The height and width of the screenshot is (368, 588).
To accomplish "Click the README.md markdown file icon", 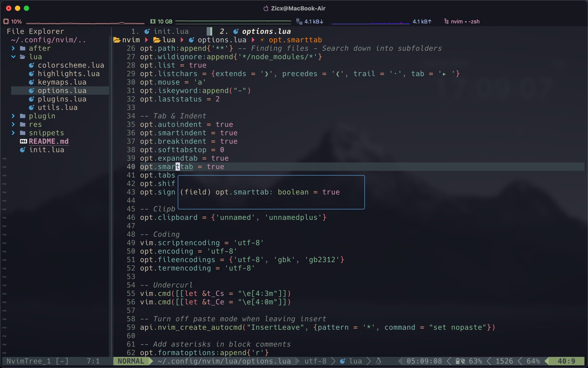I will click(x=23, y=142).
